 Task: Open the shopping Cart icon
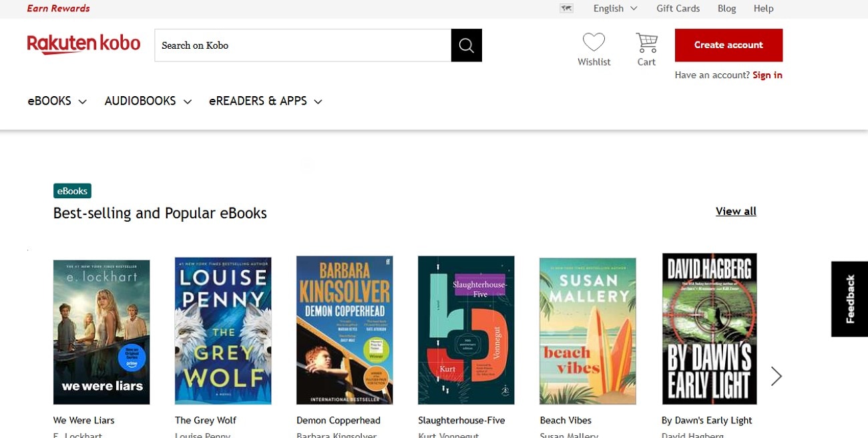tap(646, 42)
